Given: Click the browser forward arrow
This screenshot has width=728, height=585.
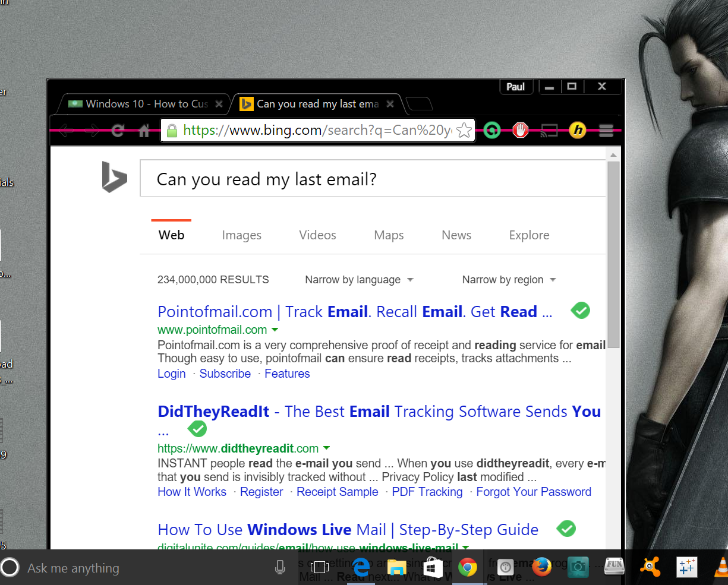Looking at the screenshot, I should pyautogui.click(x=92, y=131).
